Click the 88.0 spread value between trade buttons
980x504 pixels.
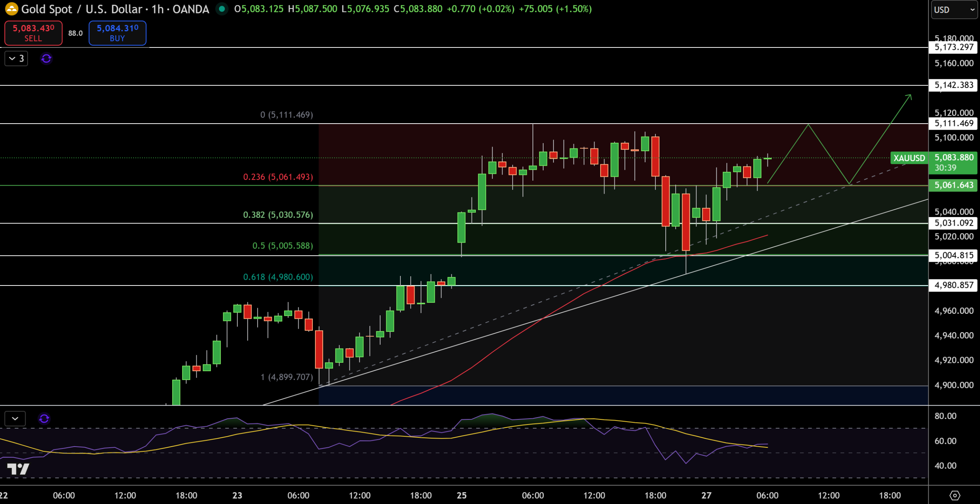point(75,33)
